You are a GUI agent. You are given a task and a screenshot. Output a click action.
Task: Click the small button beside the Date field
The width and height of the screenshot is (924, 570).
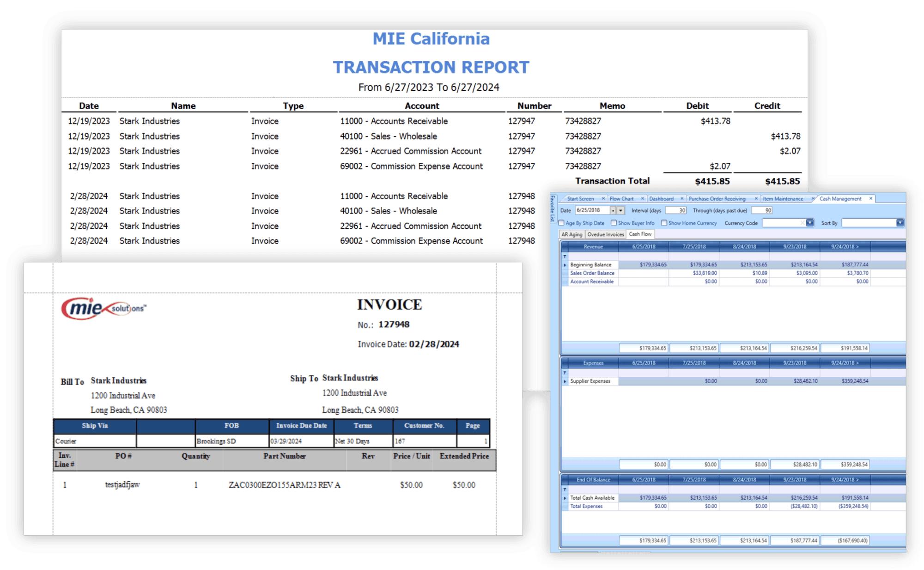coord(612,210)
